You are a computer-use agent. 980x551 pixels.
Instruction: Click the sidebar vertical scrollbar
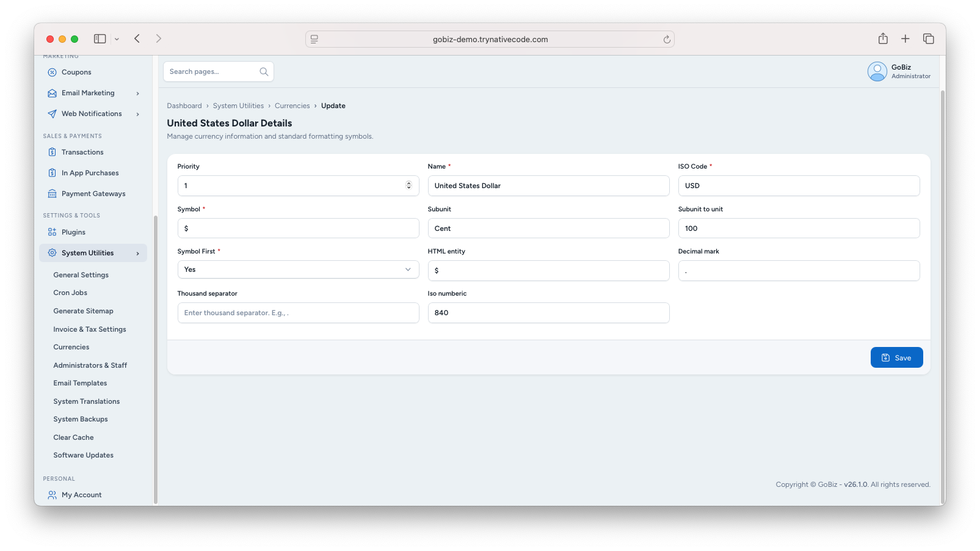(x=155, y=359)
